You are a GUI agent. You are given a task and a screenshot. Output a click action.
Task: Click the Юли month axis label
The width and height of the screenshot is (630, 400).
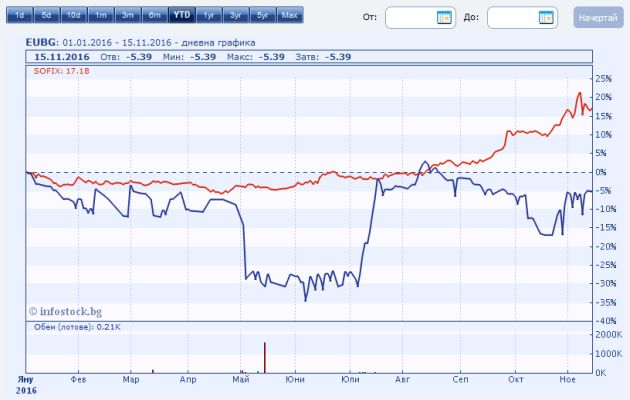click(x=350, y=380)
